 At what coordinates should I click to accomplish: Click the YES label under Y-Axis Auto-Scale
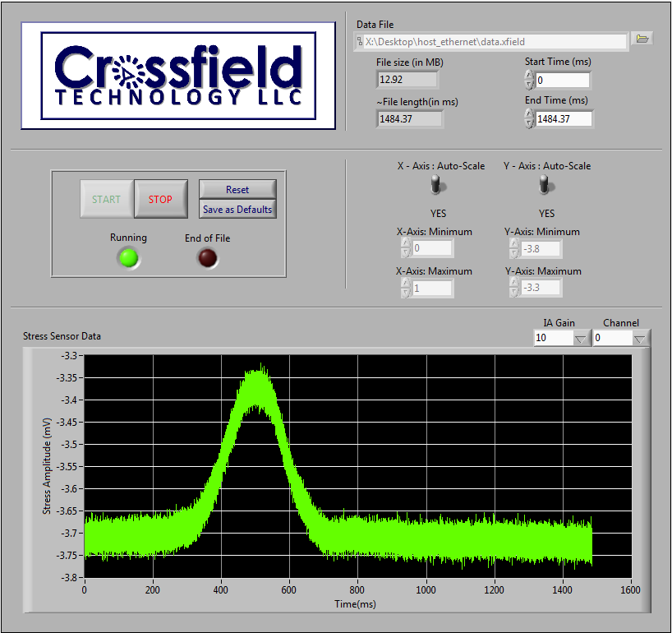(546, 213)
